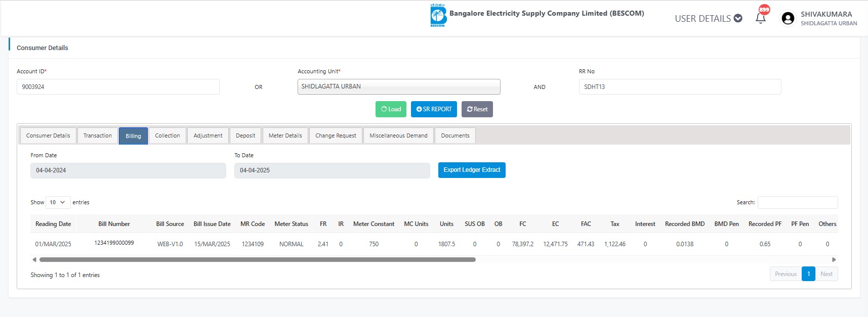Click the RR No input field
Viewport: 868px width, 317px height.
[680, 86]
